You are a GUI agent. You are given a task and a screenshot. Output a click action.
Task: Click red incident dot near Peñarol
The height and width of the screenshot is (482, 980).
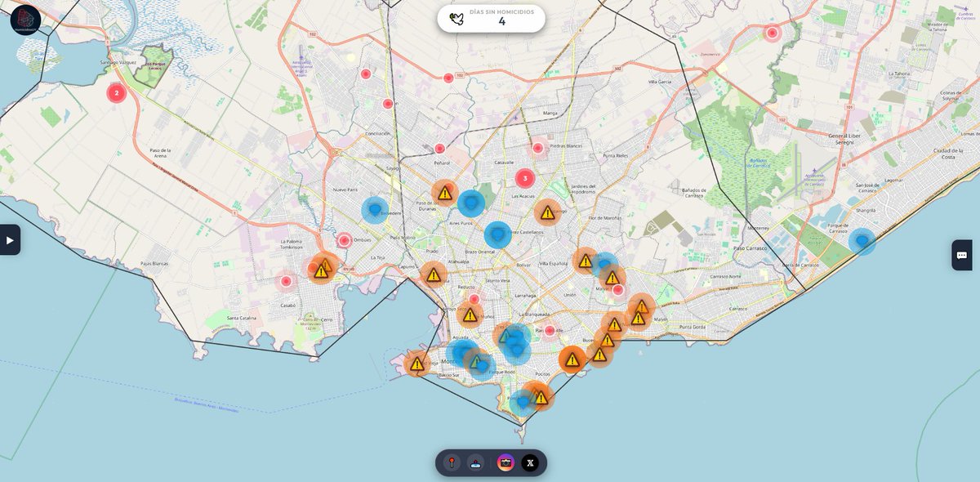pyautogui.click(x=439, y=149)
